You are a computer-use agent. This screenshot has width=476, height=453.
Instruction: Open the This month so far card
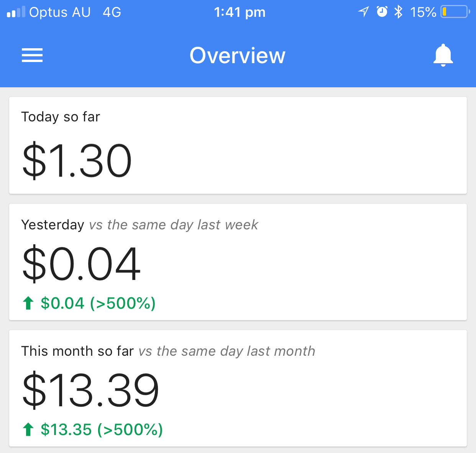(x=238, y=388)
